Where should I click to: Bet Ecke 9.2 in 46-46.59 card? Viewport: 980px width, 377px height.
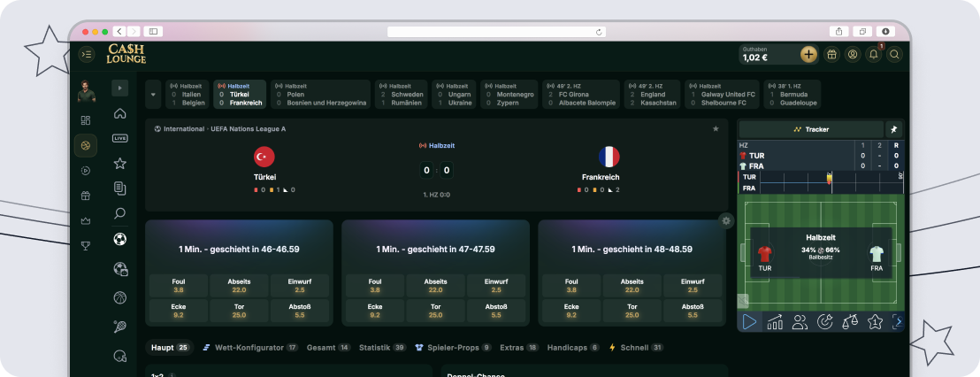tap(178, 311)
